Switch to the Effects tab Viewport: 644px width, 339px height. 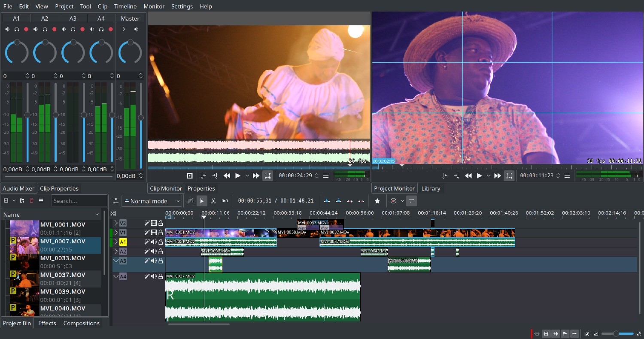[x=47, y=323]
